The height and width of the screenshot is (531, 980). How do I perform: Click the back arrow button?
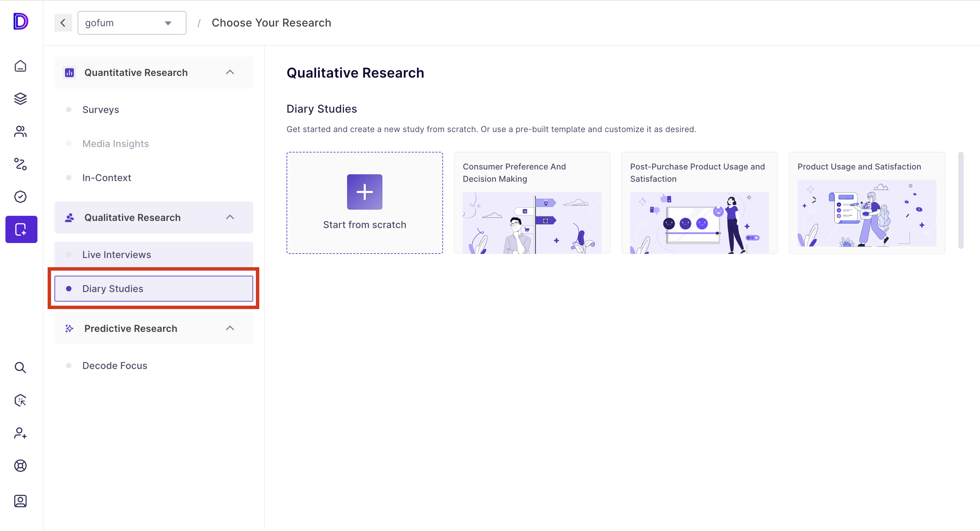(63, 23)
